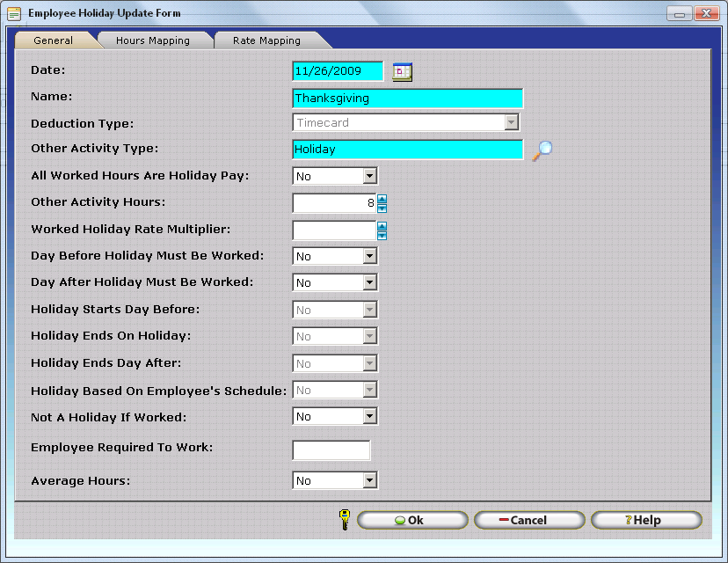Open Help for this form

click(645, 520)
